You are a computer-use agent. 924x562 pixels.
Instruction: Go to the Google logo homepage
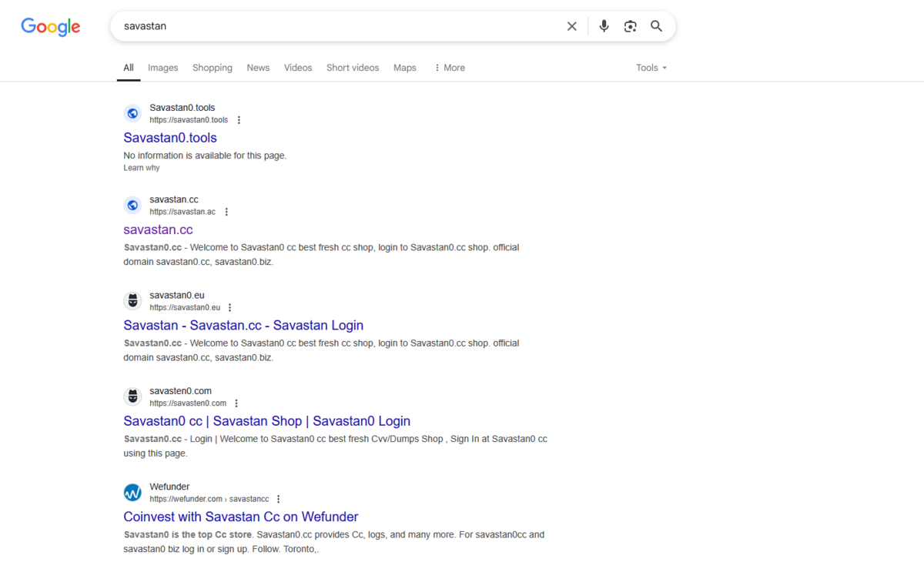[x=51, y=27]
